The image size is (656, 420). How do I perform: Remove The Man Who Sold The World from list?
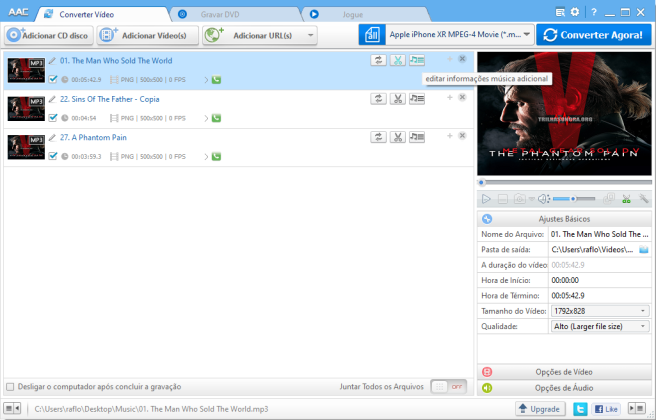(x=462, y=59)
